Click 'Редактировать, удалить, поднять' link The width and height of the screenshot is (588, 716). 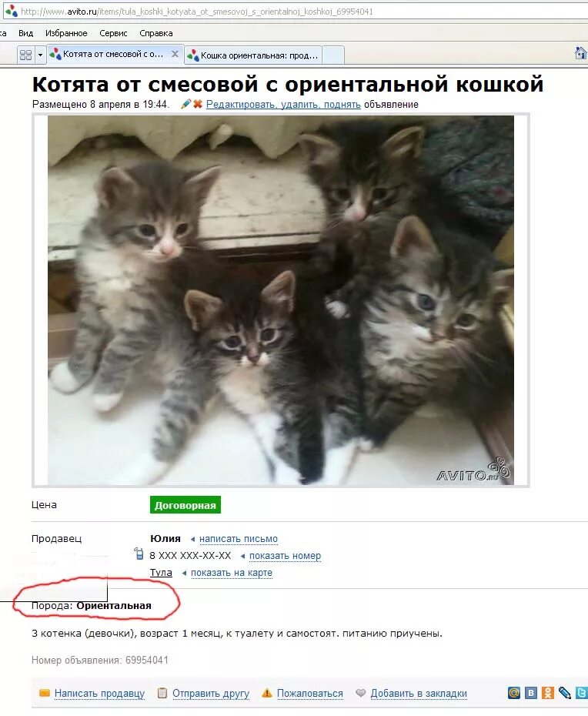coord(283,105)
